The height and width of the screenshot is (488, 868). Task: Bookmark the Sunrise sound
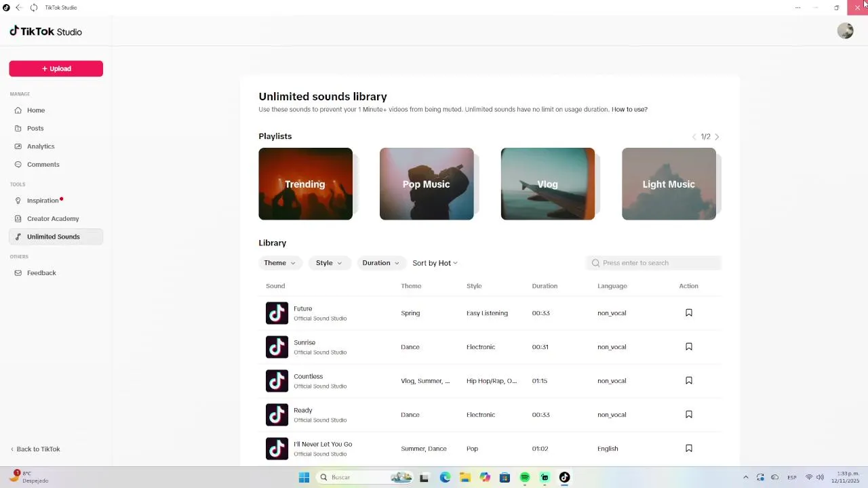click(x=688, y=347)
